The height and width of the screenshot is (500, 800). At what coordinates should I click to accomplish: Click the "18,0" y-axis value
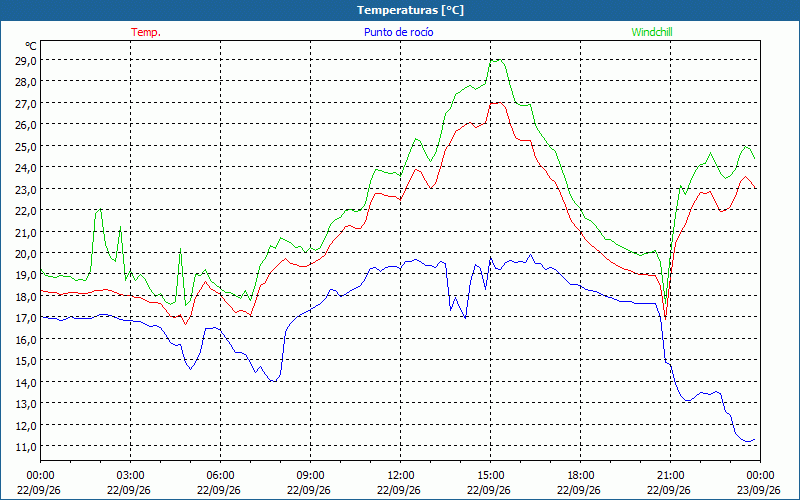click(26, 296)
